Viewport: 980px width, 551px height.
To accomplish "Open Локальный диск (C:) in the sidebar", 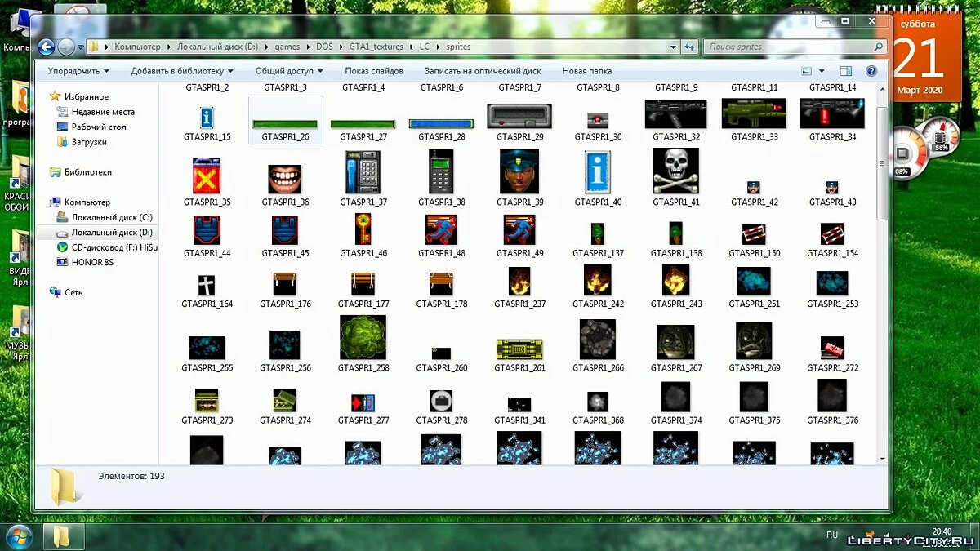I will click(111, 218).
